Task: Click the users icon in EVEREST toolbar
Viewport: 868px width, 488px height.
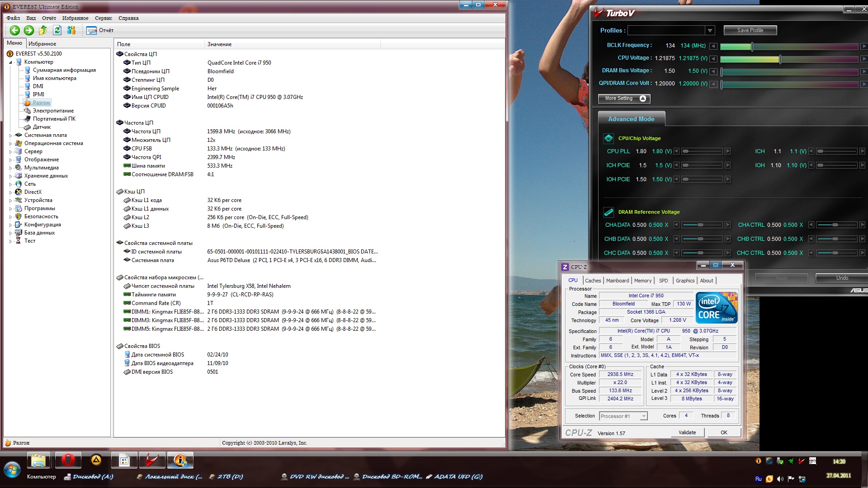Action: coord(71,30)
